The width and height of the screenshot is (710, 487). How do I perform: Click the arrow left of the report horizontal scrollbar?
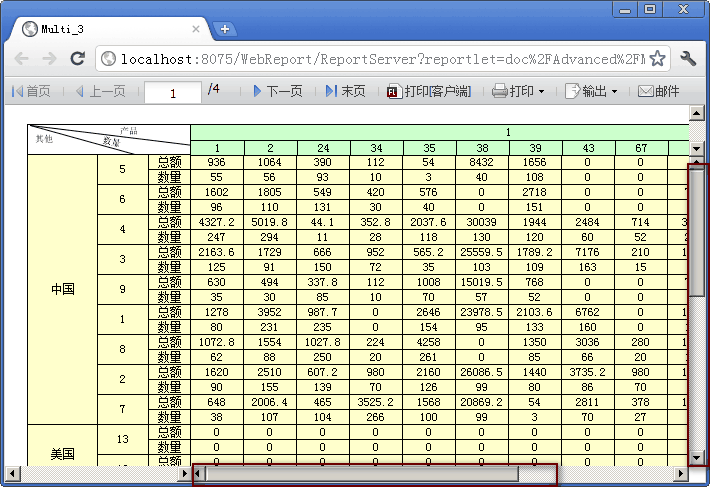pyautogui.click(x=197, y=474)
